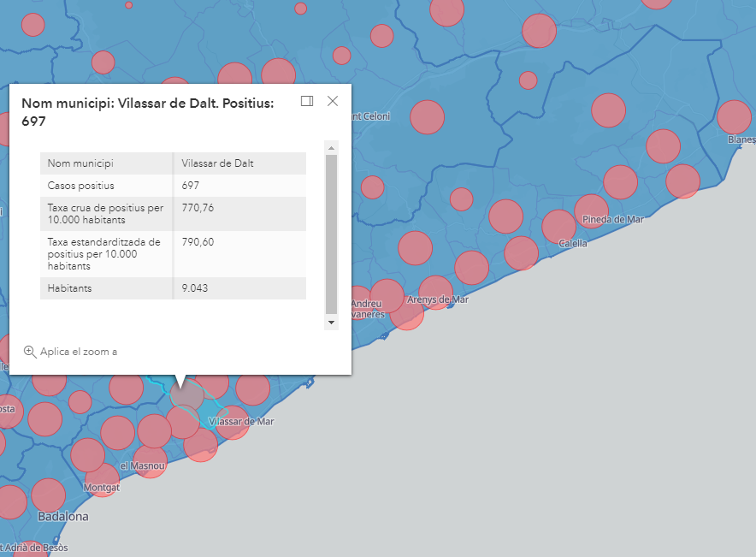Viewport: 756px width, 557px height.
Task: Click the highlighted circle under popup pointer
Action: point(187,394)
